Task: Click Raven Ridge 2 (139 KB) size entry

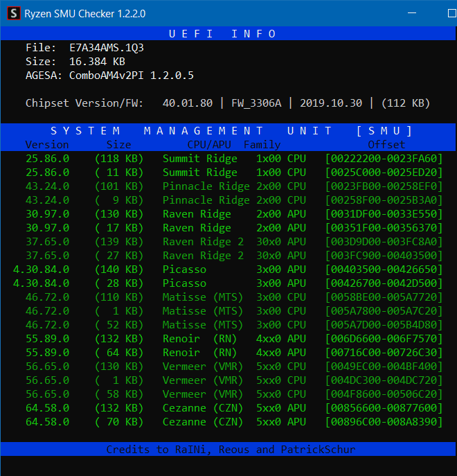Action: pos(119,242)
